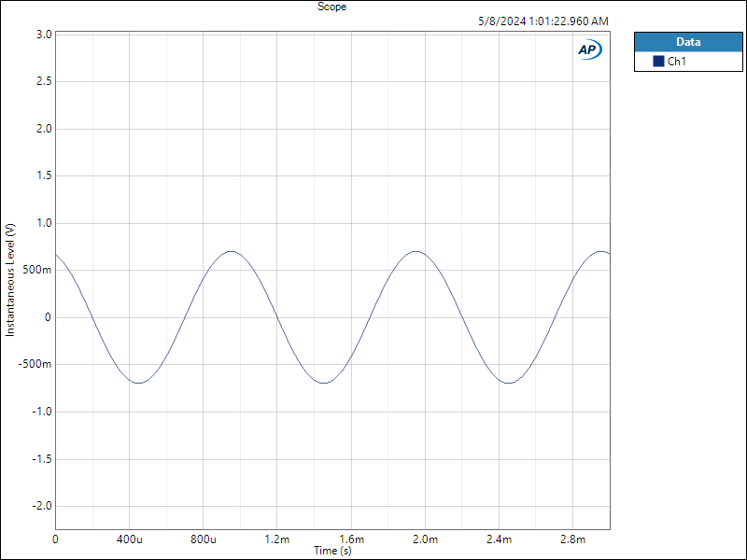747x560 pixels.
Task: Click the timestamp 5/8/2024 1:01:22.960 AM
Action: point(543,21)
